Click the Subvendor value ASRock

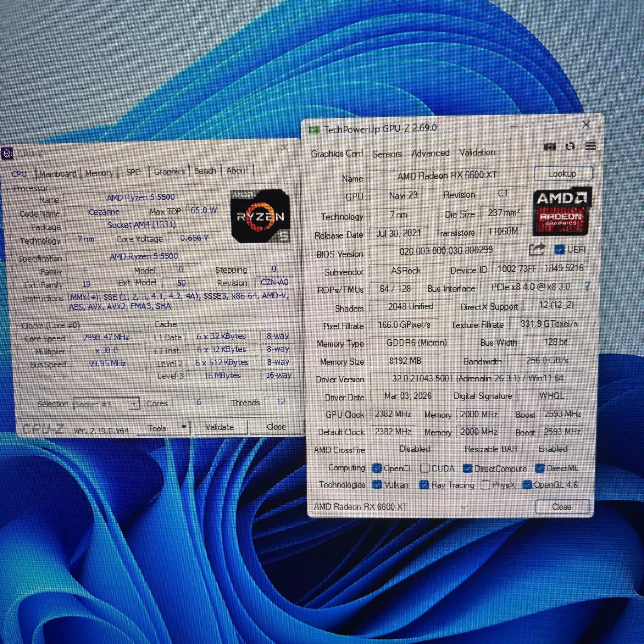[406, 271]
